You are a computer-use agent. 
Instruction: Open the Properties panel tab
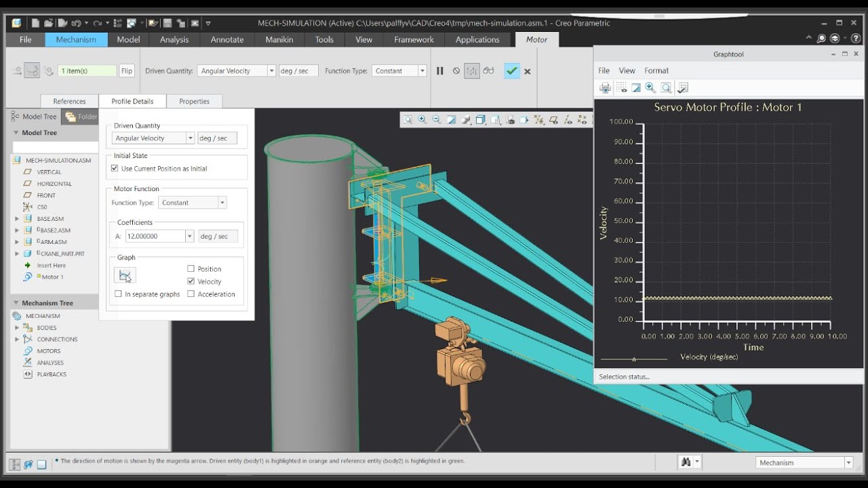(195, 101)
